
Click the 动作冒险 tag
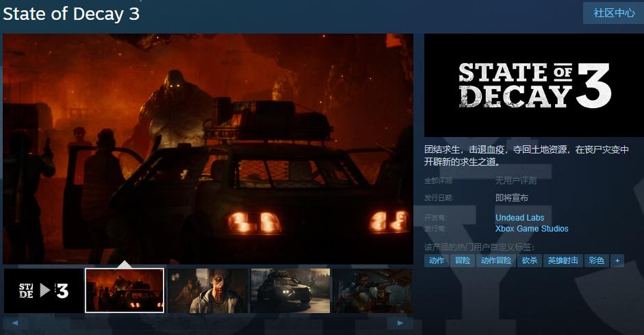point(495,260)
